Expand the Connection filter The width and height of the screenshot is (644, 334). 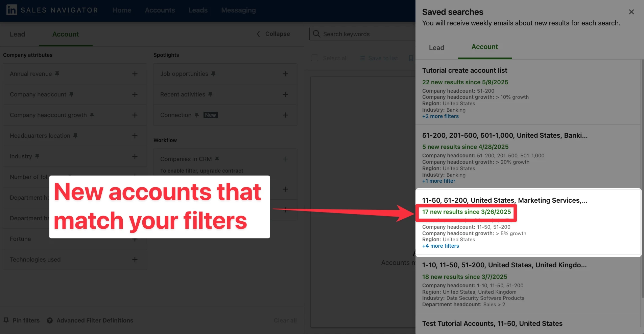pyautogui.click(x=285, y=115)
